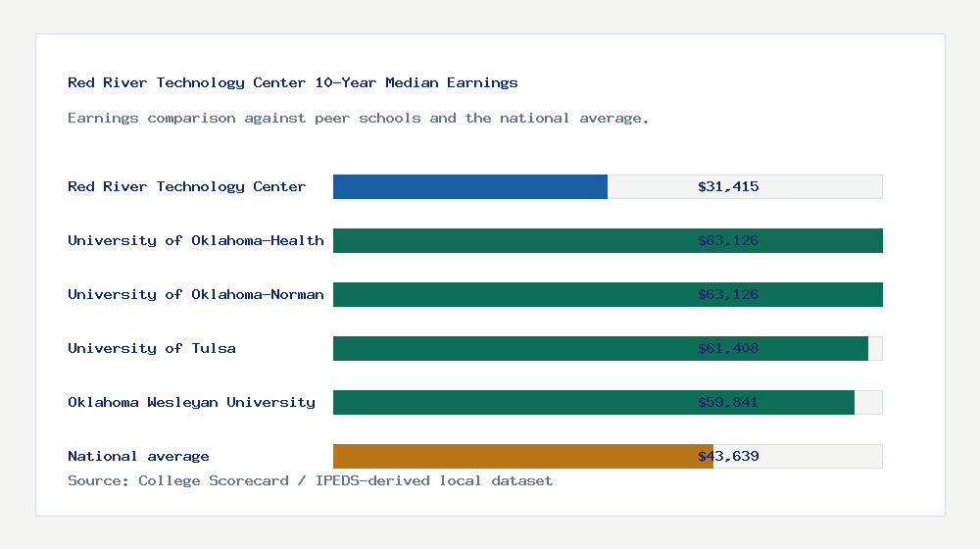
Task: Select the 'University of Tulsa' label
Action: [152, 348]
